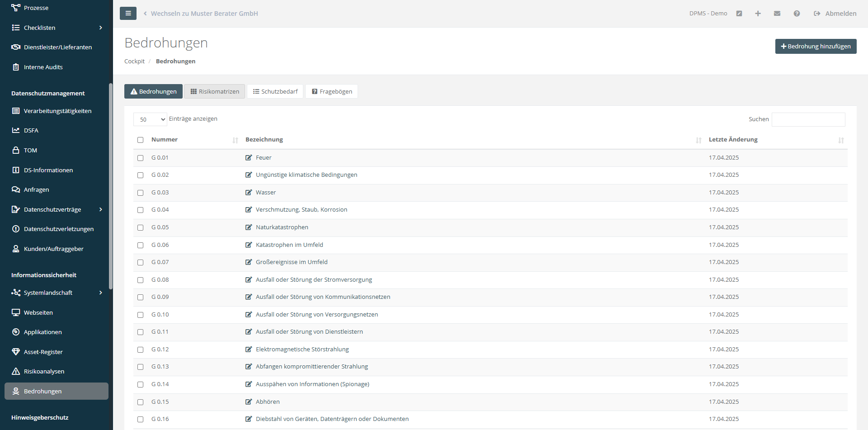Expand the Checklisten sidebar submenu
Viewport: 868px width, 430px height.
100,28
